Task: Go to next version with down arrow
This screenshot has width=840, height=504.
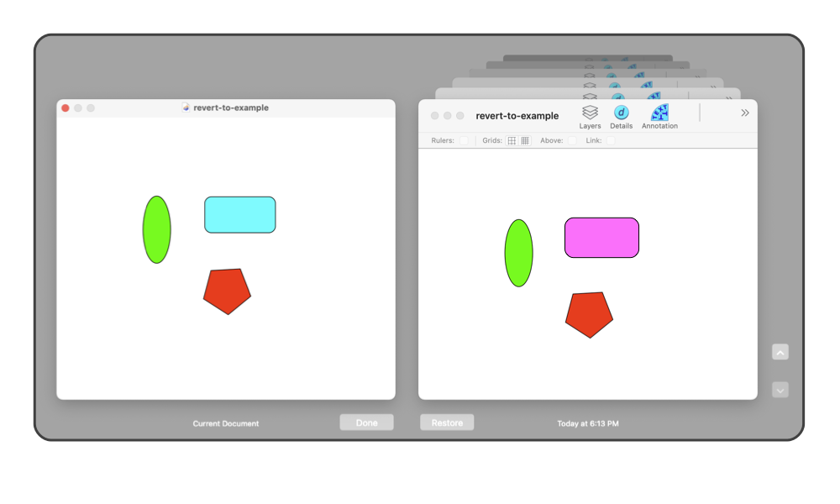Action: click(780, 390)
